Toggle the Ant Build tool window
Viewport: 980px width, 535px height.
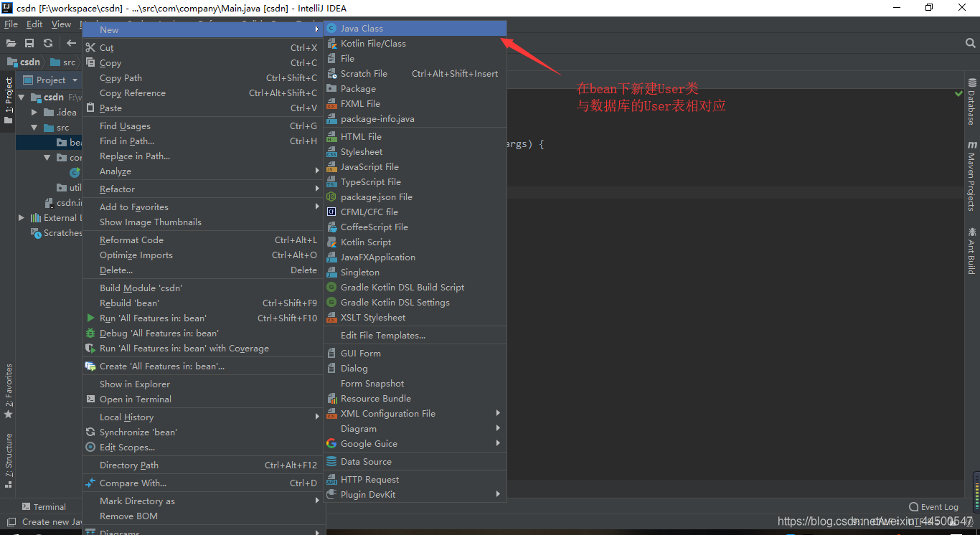[x=972, y=250]
